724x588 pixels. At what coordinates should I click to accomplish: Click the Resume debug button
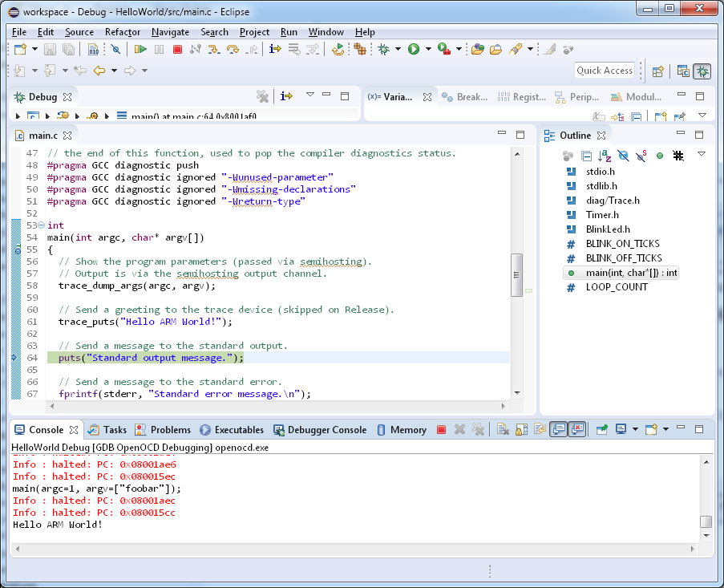[x=140, y=50]
